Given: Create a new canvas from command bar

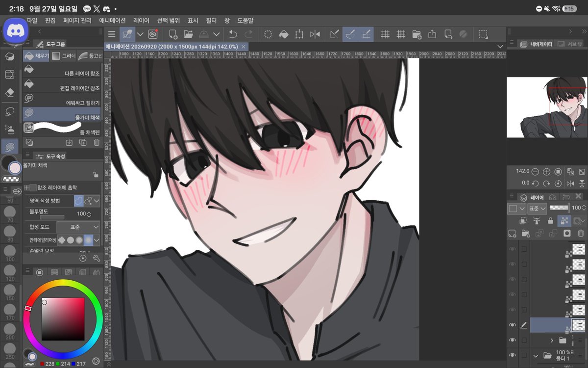Looking at the screenshot, I should (x=173, y=34).
